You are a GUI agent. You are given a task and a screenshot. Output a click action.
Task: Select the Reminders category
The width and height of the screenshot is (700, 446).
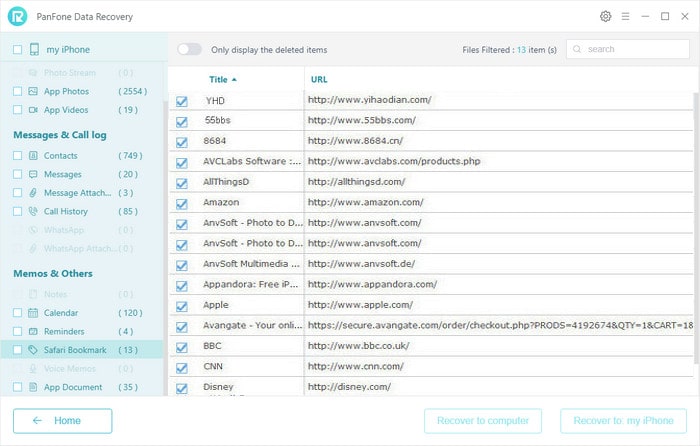click(x=64, y=331)
